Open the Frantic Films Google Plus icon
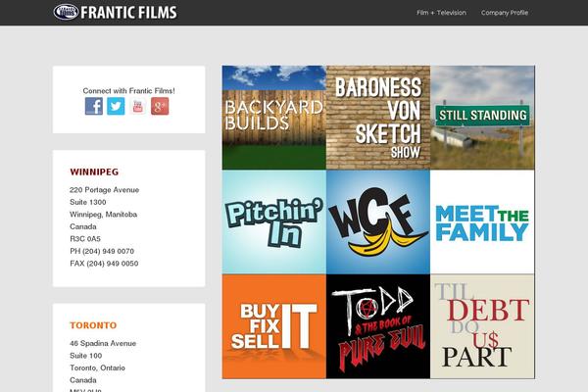The height and width of the screenshot is (392, 588). pos(160,106)
